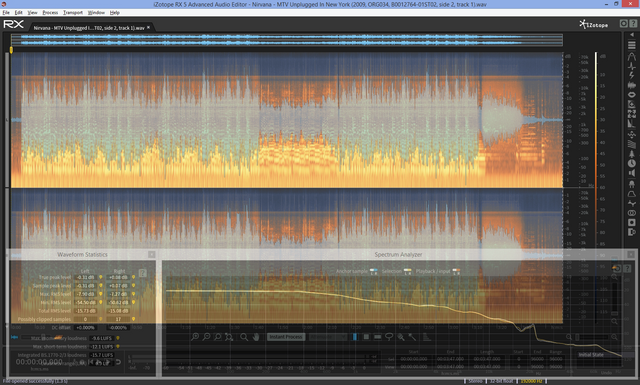Open the Time & Pitch clock module
This screenshot has width=640, height=385.
point(631,163)
